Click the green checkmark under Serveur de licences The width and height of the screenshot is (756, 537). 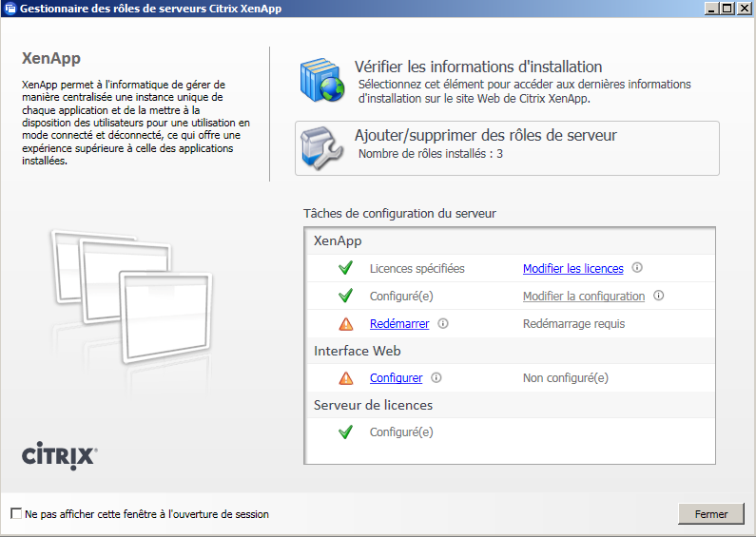pyautogui.click(x=346, y=432)
